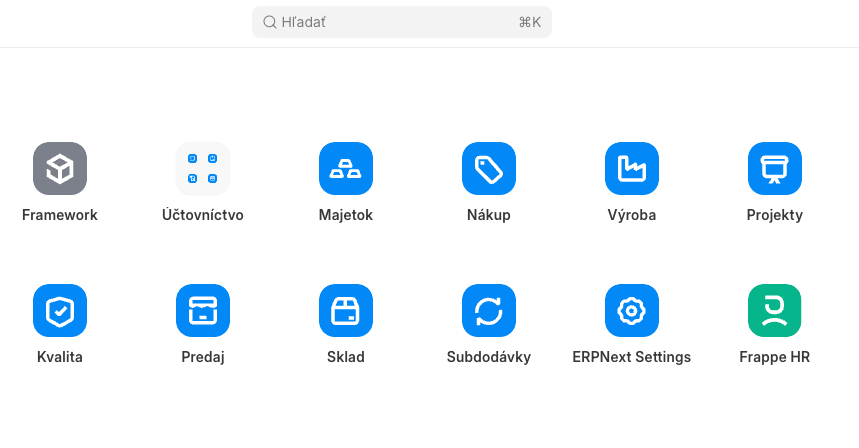Open the Subdodávky refresh arrows icon
859x448 pixels.
pos(489,311)
